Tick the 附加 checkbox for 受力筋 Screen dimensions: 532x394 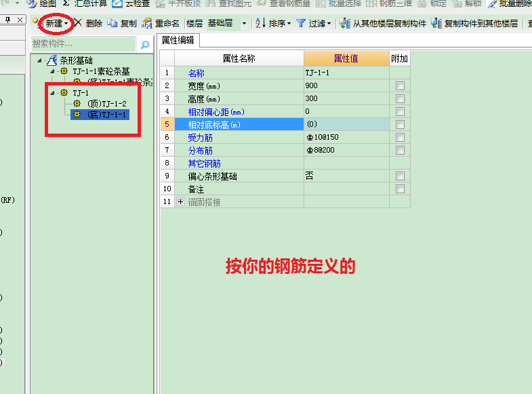(400, 138)
